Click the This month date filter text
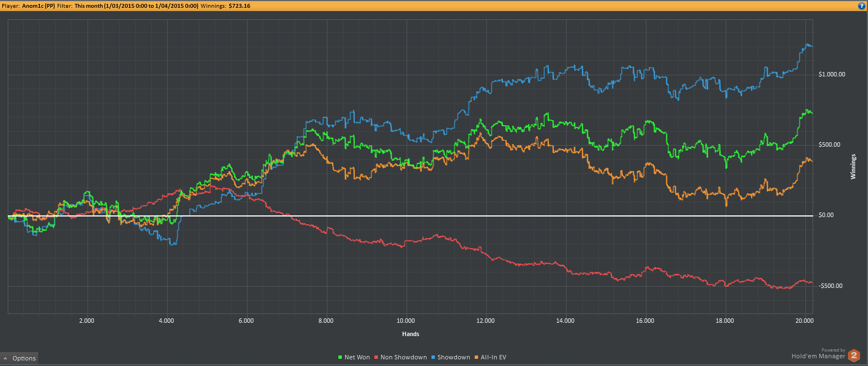 136,5
